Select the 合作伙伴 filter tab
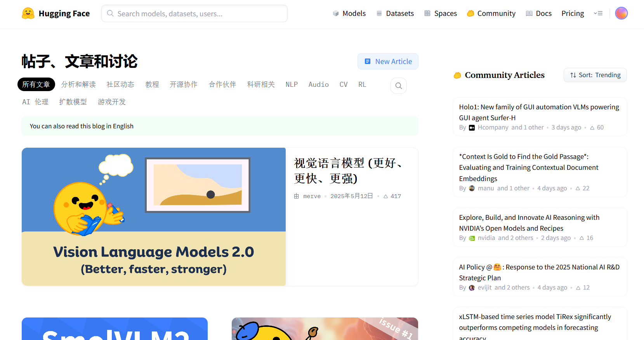 (222, 85)
